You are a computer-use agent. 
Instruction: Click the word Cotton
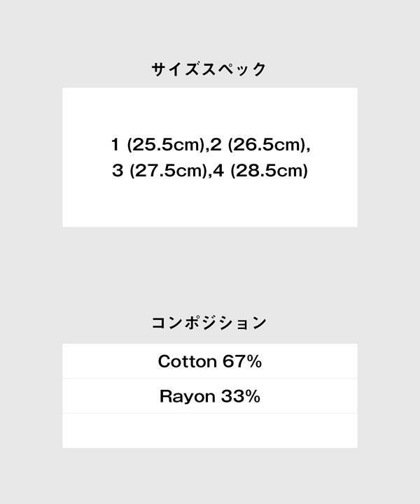(x=187, y=361)
